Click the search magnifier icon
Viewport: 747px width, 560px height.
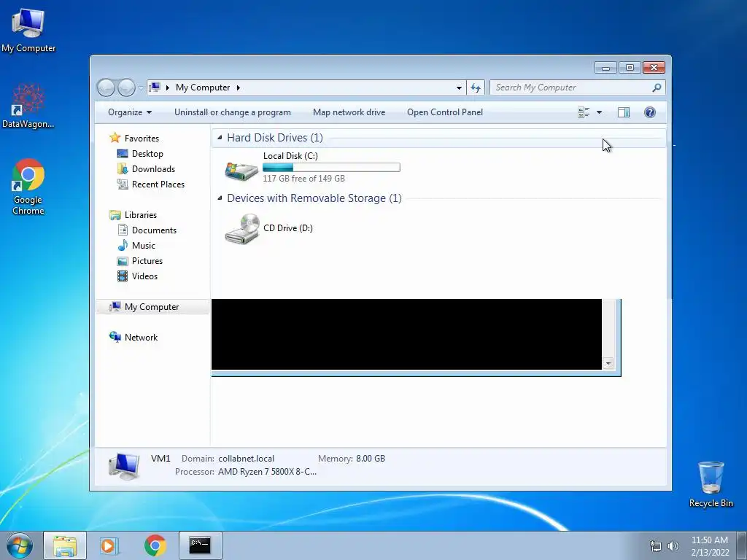(657, 87)
